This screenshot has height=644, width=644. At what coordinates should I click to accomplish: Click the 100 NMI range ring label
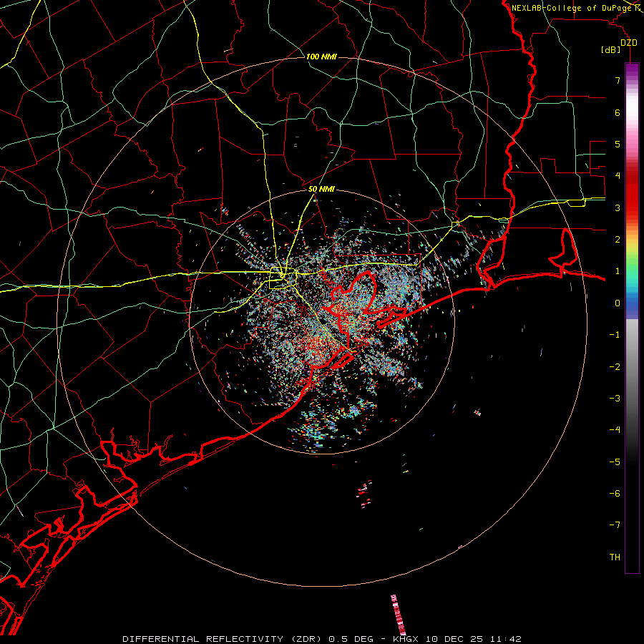coord(321,57)
